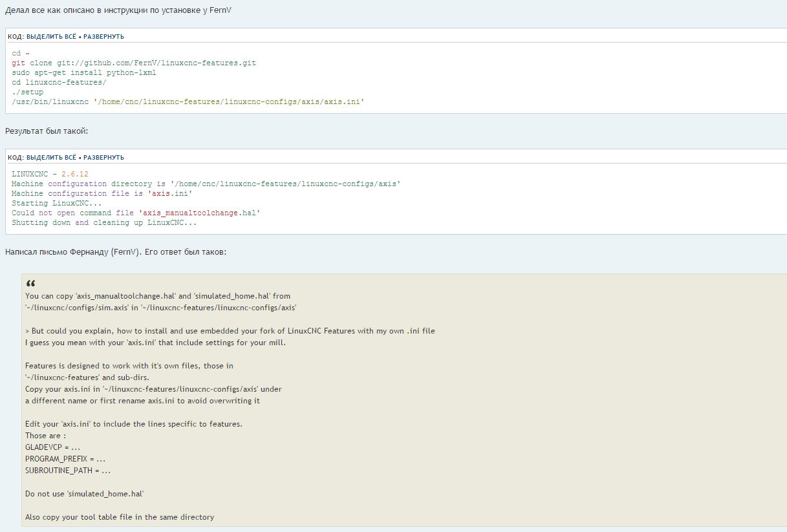This screenshot has width=787, height=532.
Task: Click the "SUBROUTINE_PATH = ..." line in the quote
Action: (68, 471)
